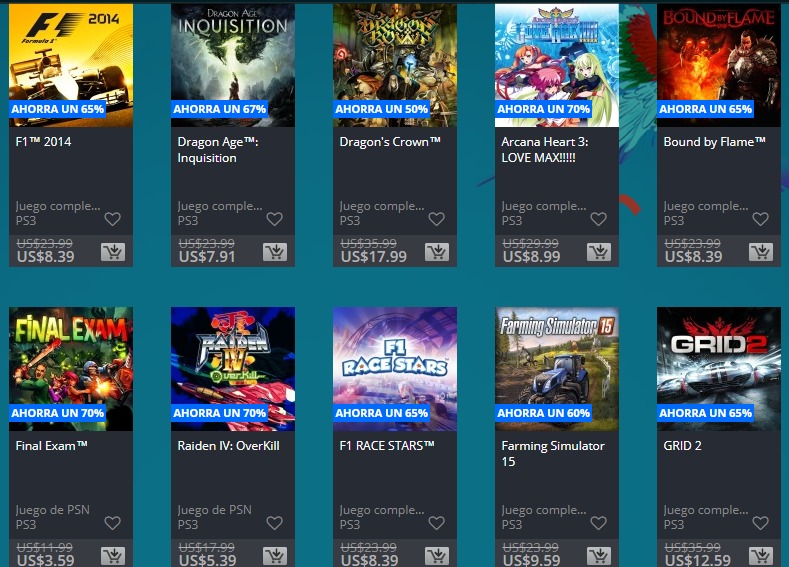This screenshot has height=567, width=789.
Task: Open the Final Exam cover thumbnail
Action: pos(71,369)
